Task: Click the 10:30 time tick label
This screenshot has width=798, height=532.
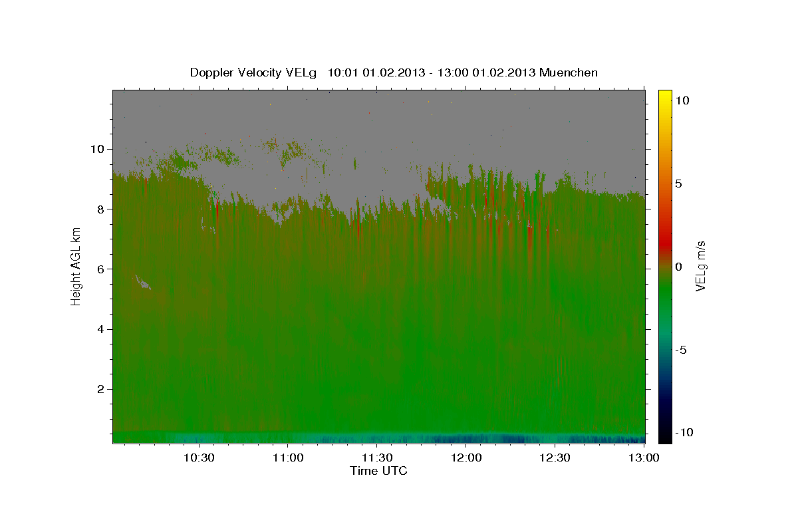Action: (199, 458)
